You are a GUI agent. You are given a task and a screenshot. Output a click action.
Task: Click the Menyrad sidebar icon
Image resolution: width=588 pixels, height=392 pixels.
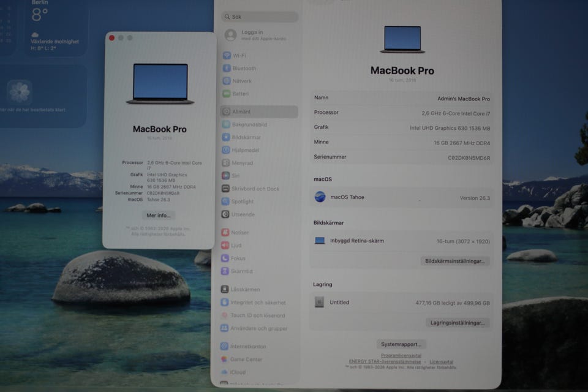pyautogui.click(x=226, y=163)
